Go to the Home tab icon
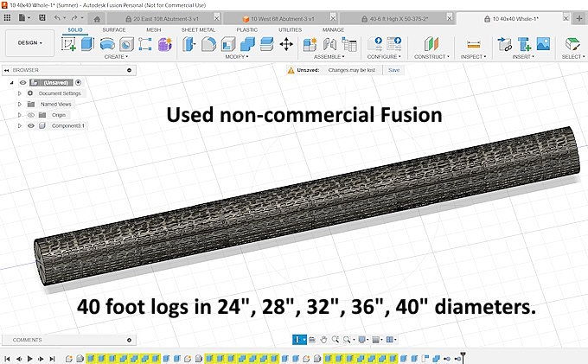Image resolution: width=588 pixels, height=364 pixels. (x=97, y=19)
